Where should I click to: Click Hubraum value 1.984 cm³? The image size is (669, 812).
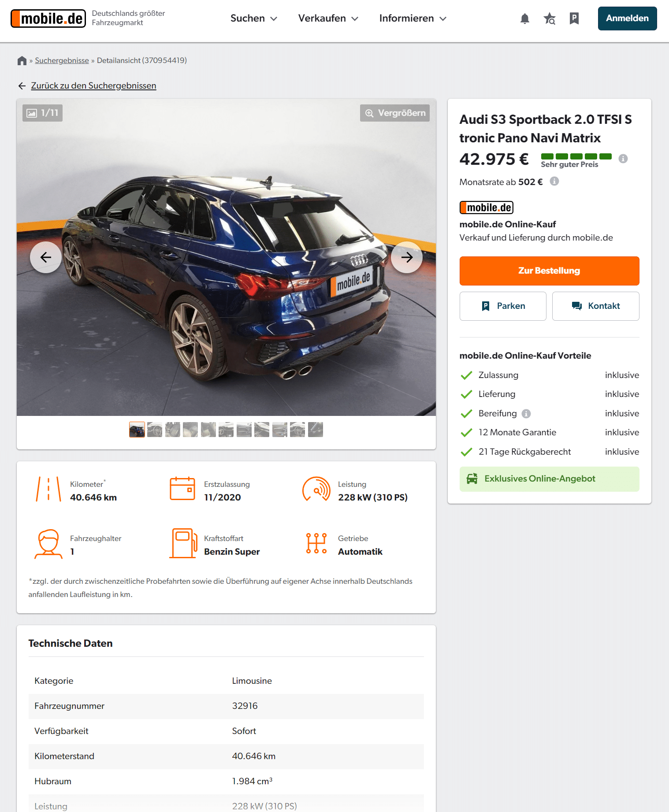coord(253,781)
